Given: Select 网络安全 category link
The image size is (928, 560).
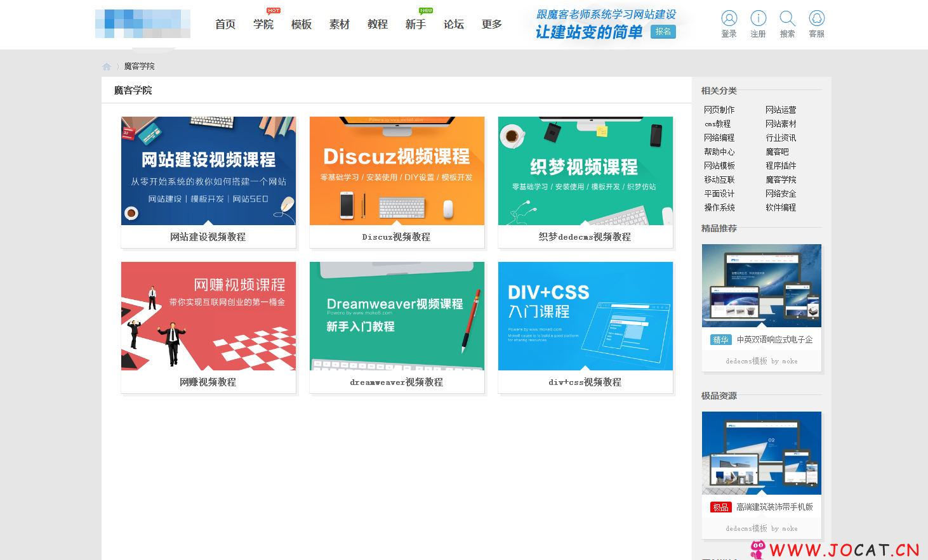Looking at the screenshot, I should 781,193.
